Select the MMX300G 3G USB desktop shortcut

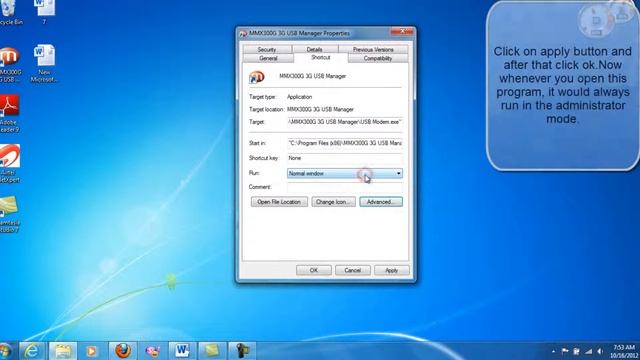10,64
